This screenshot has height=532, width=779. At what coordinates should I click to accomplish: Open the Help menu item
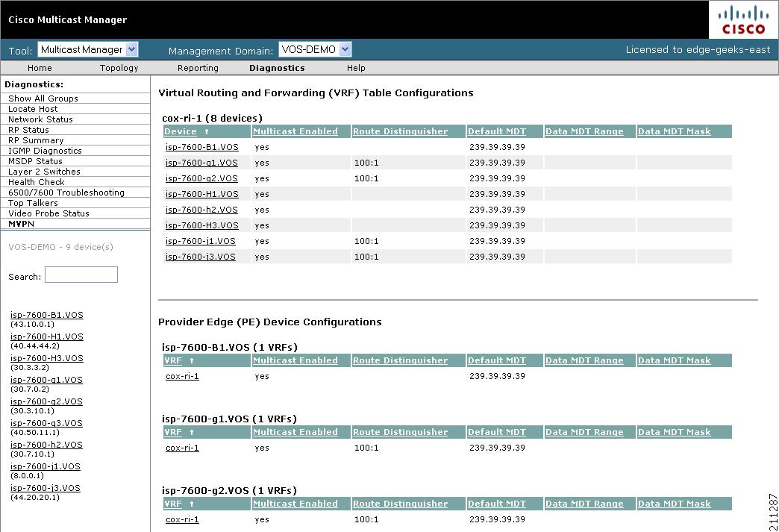tap(356, 67)
